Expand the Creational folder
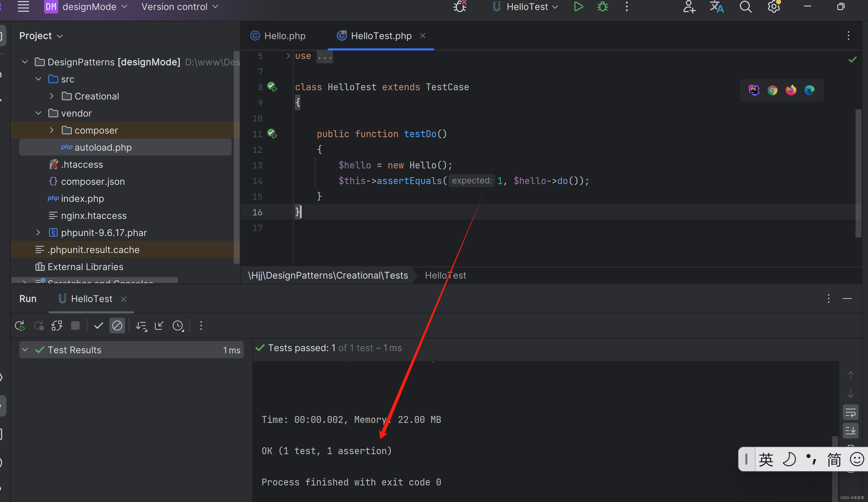The width and height of the screenshot is (868, 502). point(52,96)
